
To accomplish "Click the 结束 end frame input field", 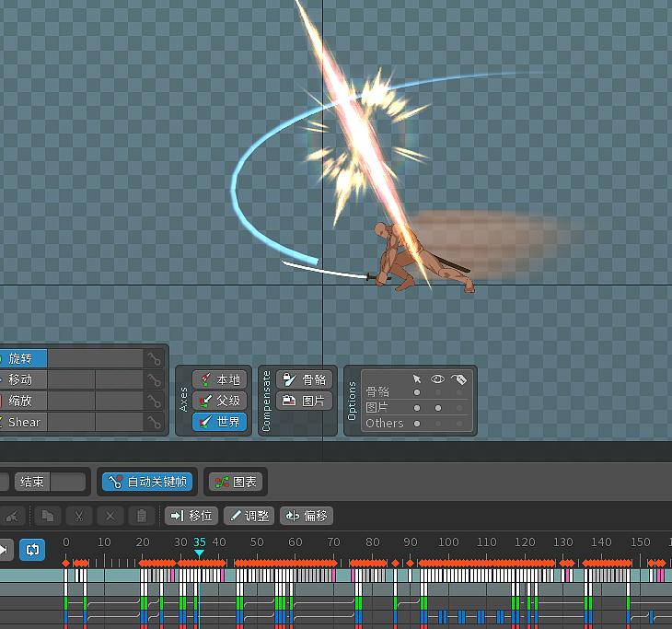I will point(68,482).
